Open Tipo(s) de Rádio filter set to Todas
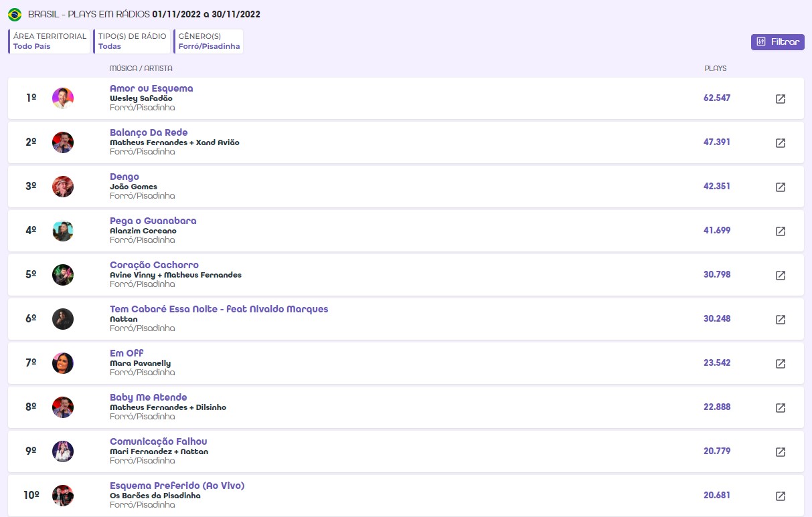Viewport: 812px width, 517px height. click(x=132, y=41)
